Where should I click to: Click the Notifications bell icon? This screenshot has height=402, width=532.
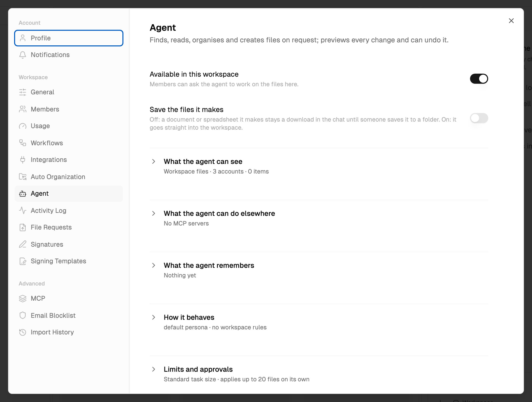[x=23, y=55]
